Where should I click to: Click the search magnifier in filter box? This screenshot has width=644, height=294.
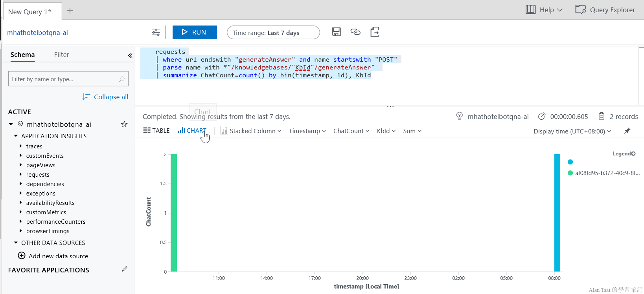click(x=122, y=79)
